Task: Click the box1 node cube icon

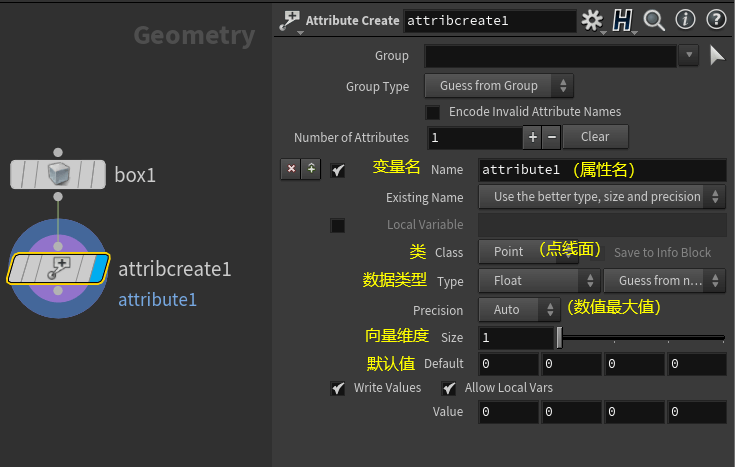Action: (58, 176)
